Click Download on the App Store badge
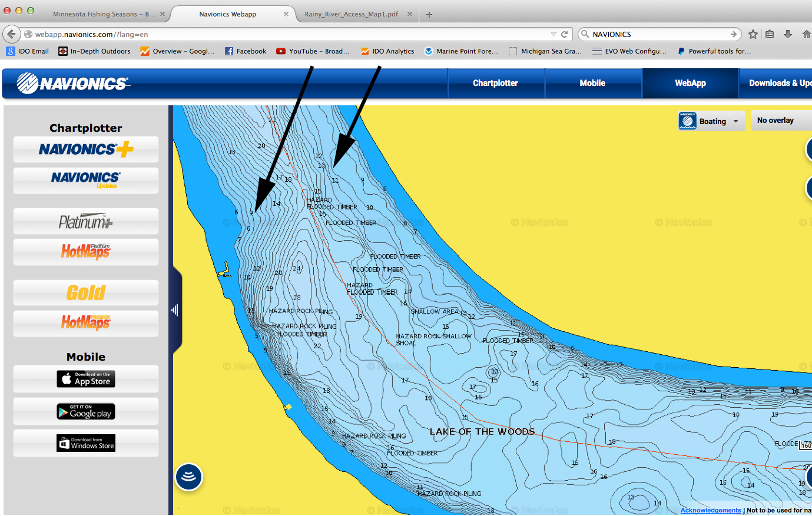 coord(86,379)
